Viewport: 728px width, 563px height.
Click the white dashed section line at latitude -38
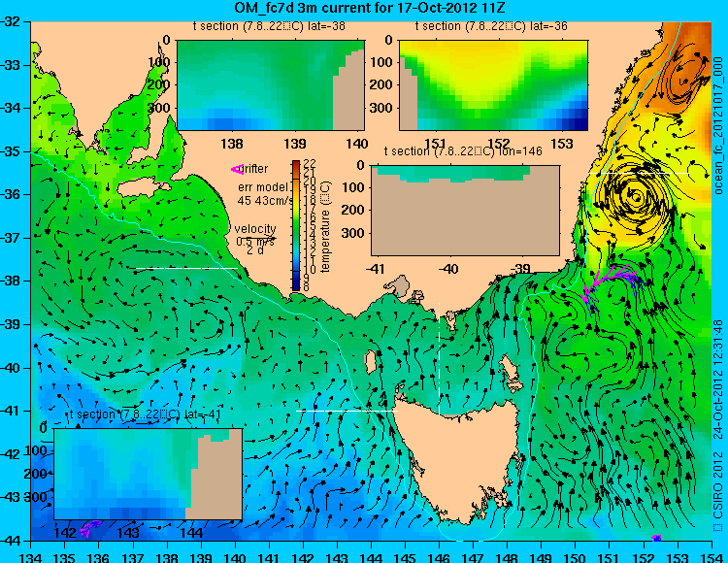pos(186,268)
